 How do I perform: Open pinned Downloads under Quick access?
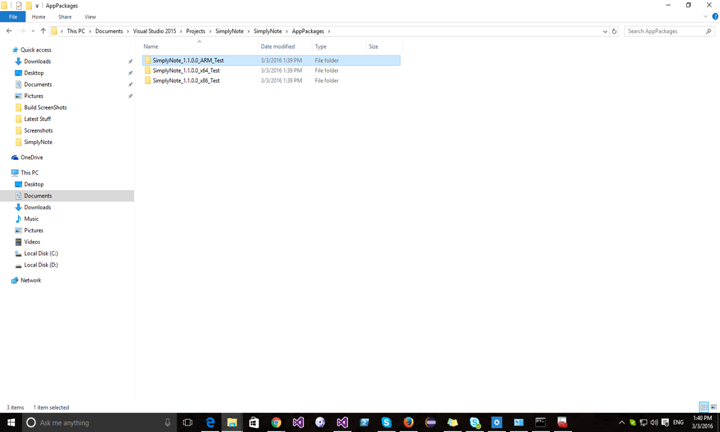[x=37, y=61]
